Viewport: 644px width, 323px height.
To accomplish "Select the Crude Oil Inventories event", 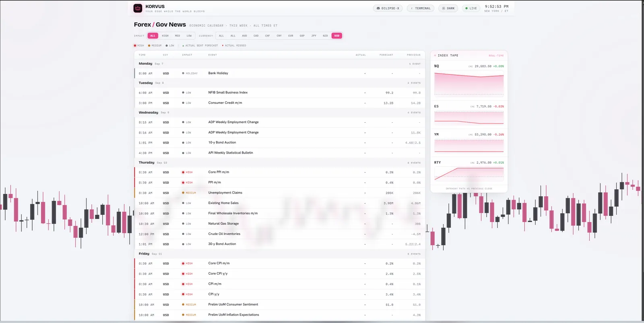I will (280, 234).
